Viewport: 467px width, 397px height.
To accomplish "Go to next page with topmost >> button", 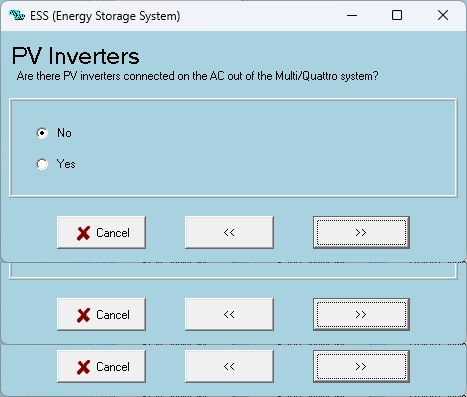I will (361, 232).
